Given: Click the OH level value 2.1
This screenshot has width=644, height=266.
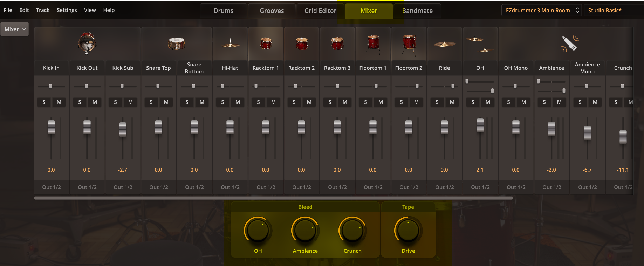Looking at the screenshot, I should coord(480,170).
